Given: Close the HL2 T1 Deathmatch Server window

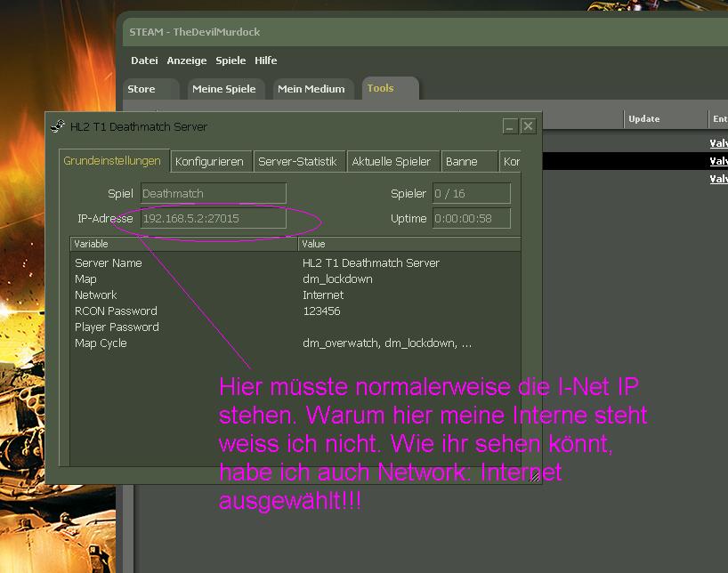Looking at the screenshot, I should tap(528, 126).
